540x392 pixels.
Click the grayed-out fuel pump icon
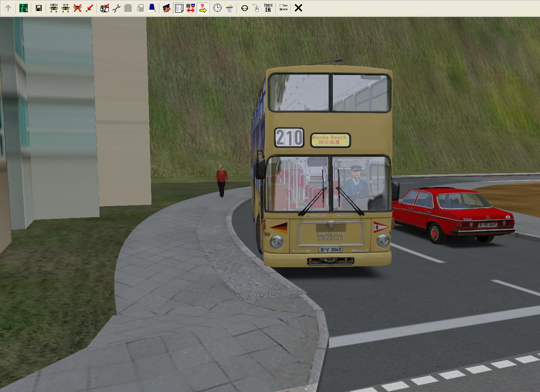(x=140, y=8)
